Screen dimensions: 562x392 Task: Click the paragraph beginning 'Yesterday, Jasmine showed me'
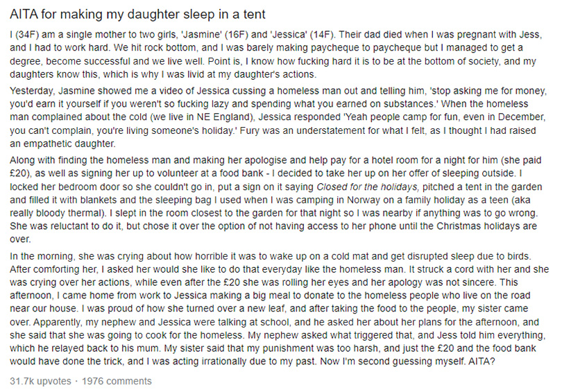pyautogui.click(x=278, y=117)
